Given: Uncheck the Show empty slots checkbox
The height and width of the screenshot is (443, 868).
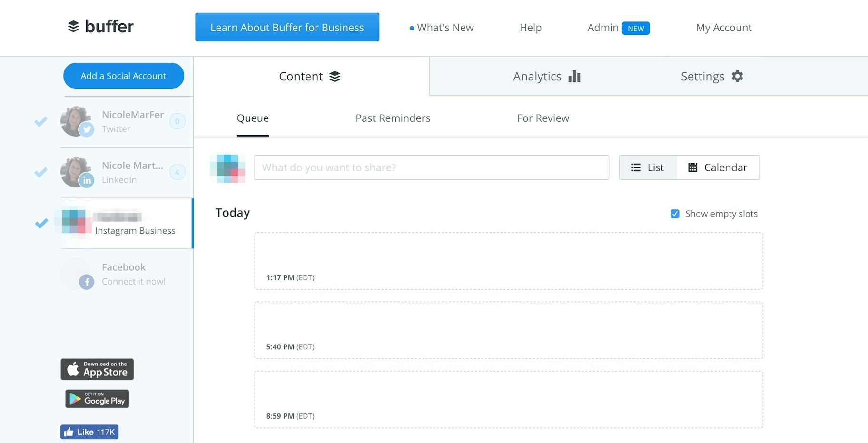Looking at the screenshot, I should point(675,214).
